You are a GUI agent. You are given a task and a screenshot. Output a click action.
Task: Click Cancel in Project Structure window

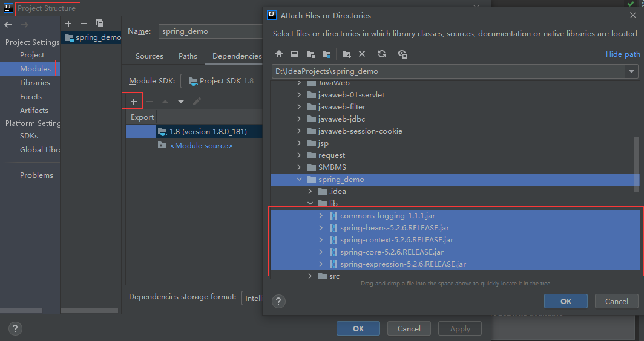tap(409, 329)
